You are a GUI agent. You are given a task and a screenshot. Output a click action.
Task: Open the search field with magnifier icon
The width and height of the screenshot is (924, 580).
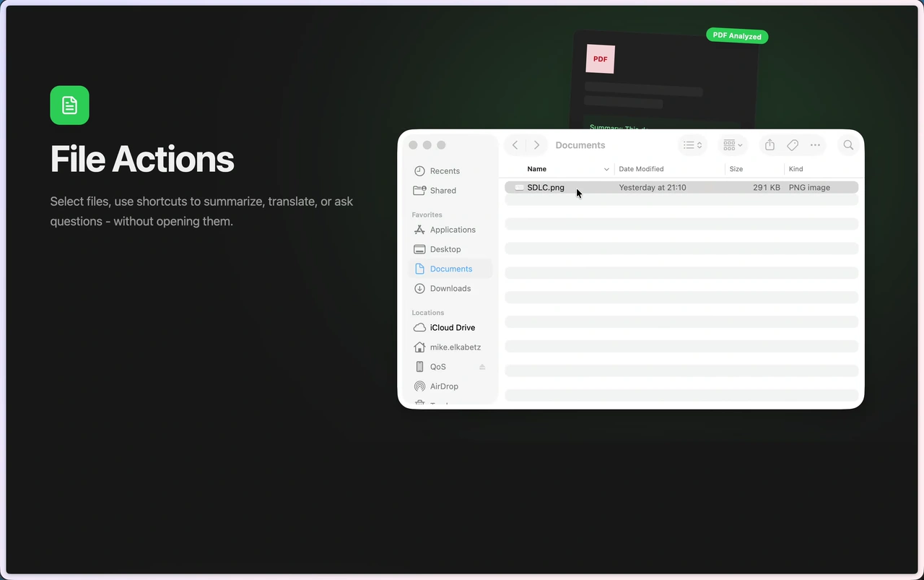pyautogui.click(x=848, y=144)
